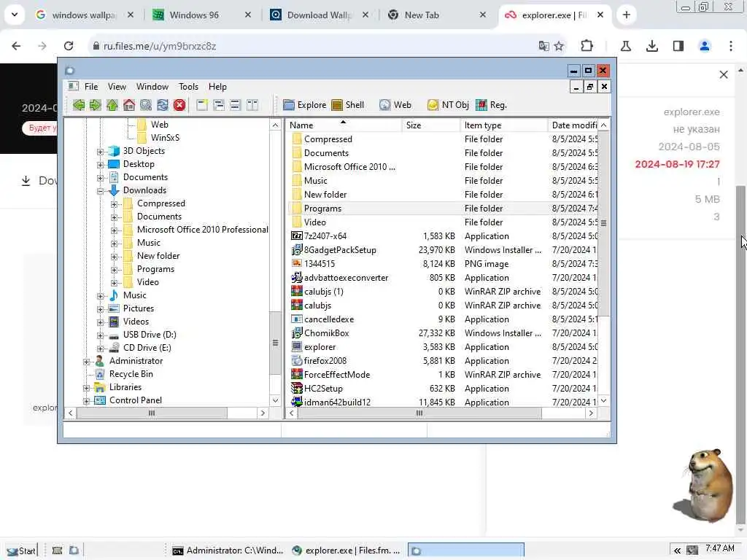Expand the USB Drive (D:) node

click(x=100, y=335)
